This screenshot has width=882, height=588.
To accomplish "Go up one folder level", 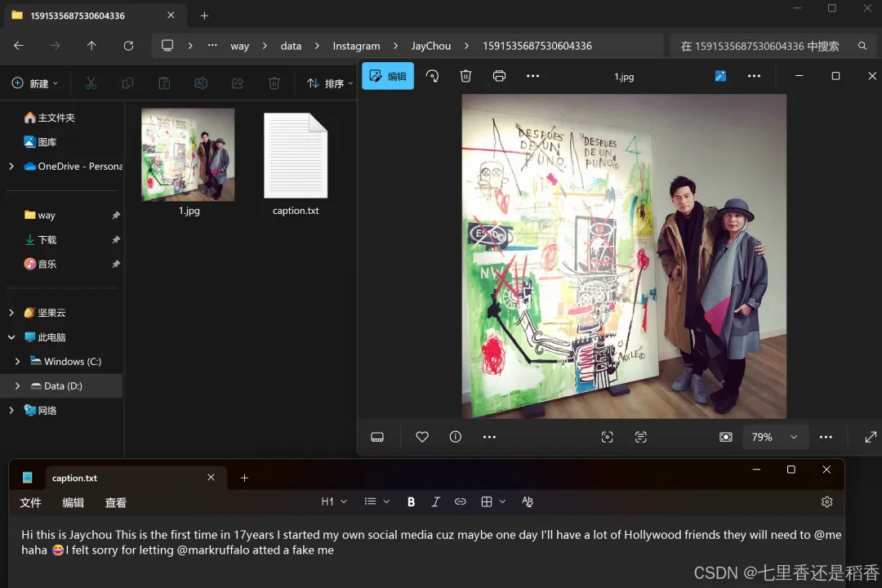I will pyautogui.click(x=91, y=46).
